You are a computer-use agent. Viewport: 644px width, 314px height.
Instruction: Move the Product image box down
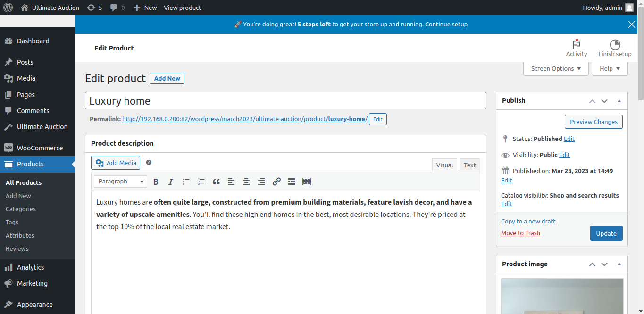click(x=604, y=264)
